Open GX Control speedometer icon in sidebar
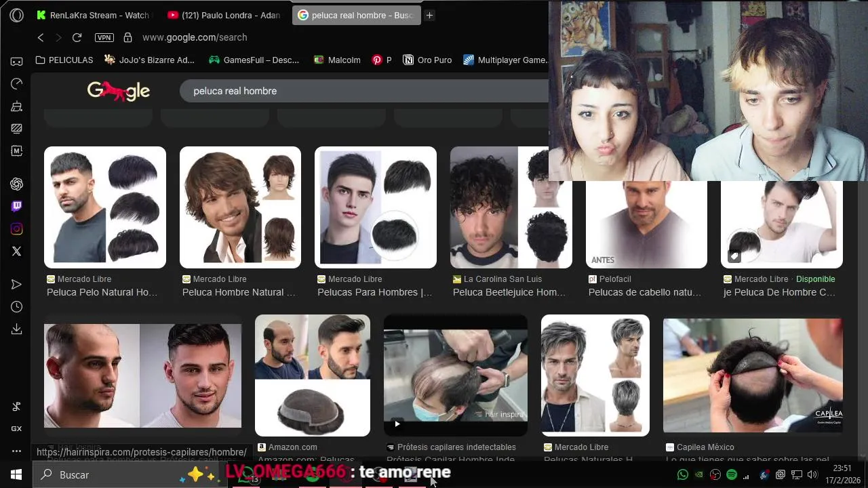868x488 pixels. coord(17,83)
